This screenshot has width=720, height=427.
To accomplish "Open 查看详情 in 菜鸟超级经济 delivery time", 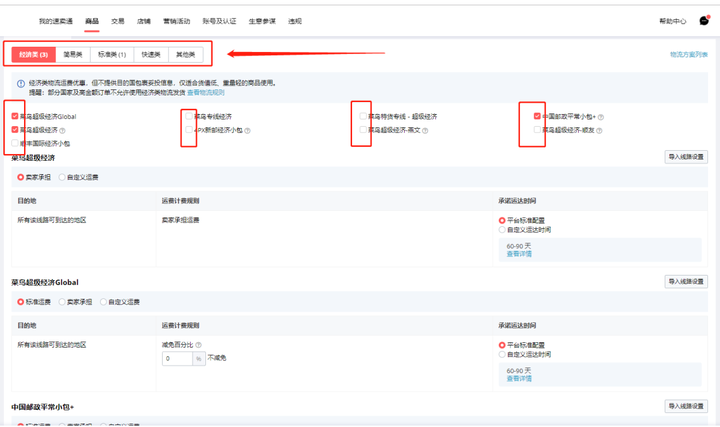I will point(519,254).
